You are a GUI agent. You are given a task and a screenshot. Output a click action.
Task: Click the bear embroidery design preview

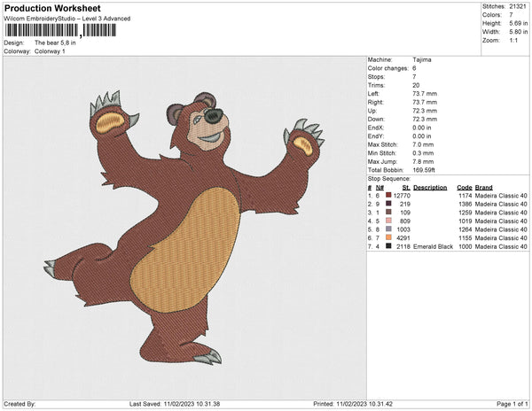click(x=184, y=228)
